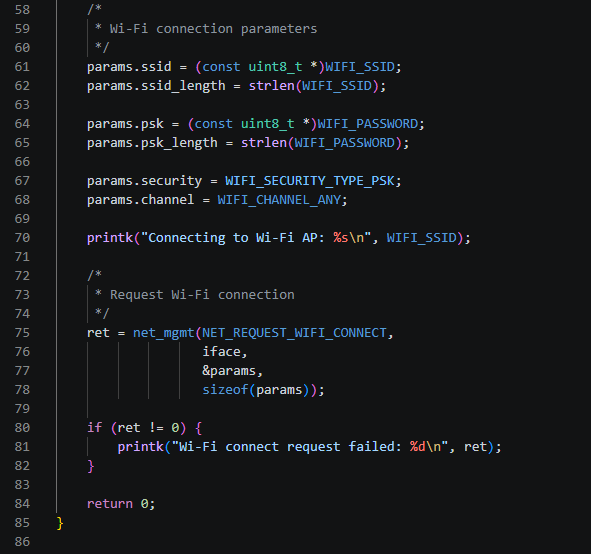The width and height of the screenshot is (591, 554).
Task: Click 'WIFI_SSID' macro on line 61
Action: [x=360, y=67]
